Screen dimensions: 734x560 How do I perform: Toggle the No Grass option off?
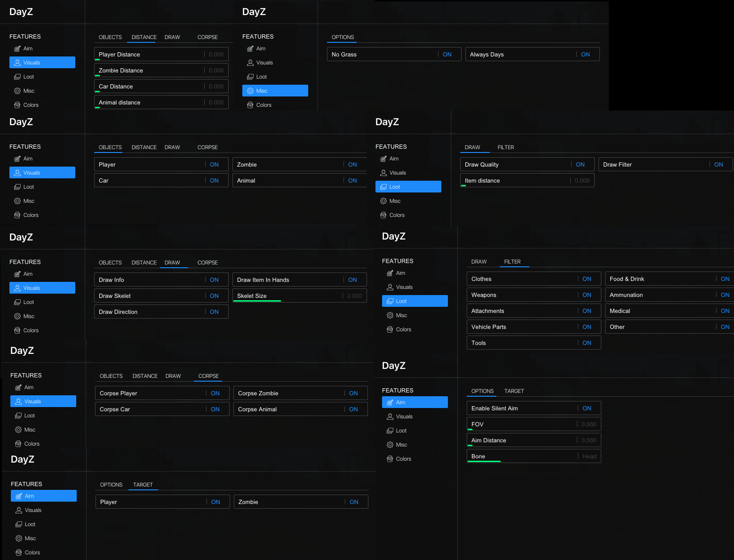[x=447, y=55]
